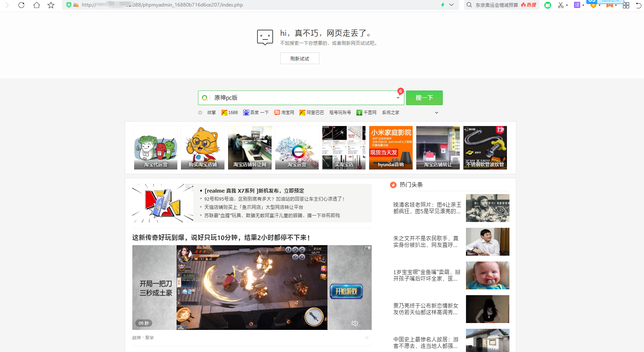Click the green lightning speed-mode icon
The height and width of the screenshot is (352, 644).
click(x=442, y=5)
